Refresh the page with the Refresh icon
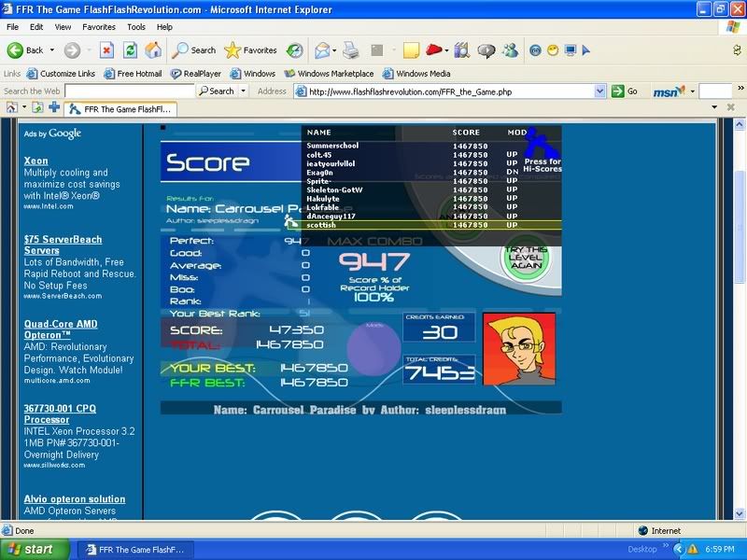The width and height of the screenshot is (747, 560). click(x=131, y=50)
